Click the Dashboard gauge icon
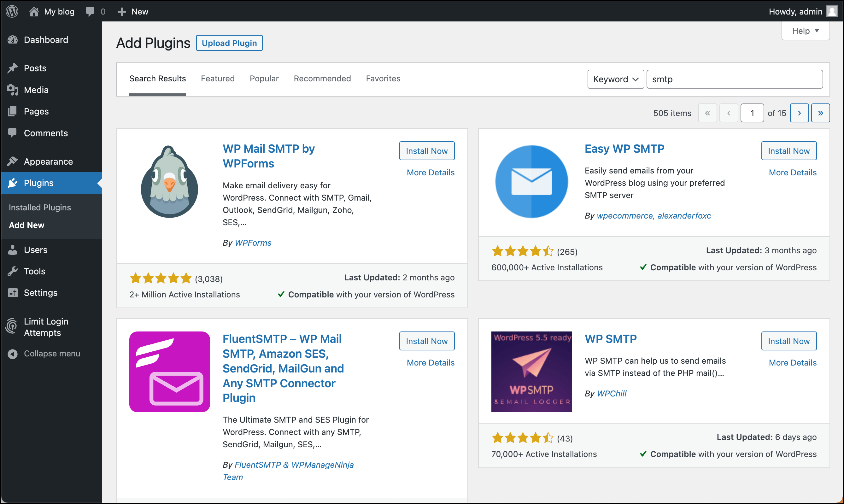 (x=13, y=40)
